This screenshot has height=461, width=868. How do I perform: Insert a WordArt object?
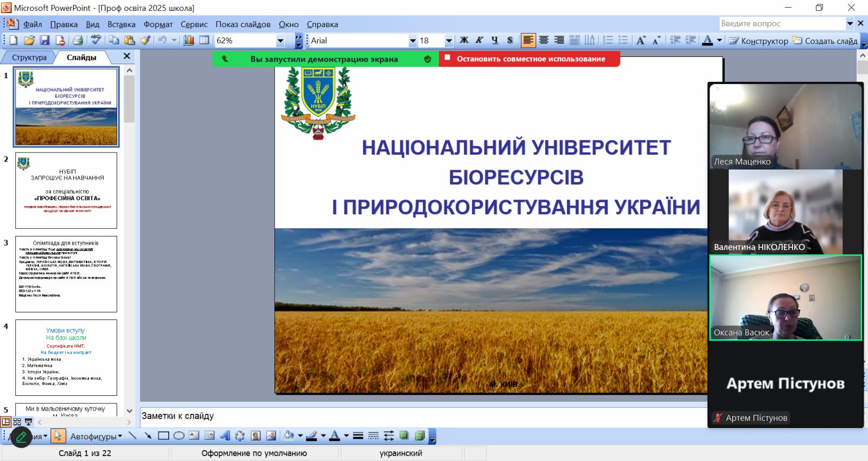tap(225, 436)
